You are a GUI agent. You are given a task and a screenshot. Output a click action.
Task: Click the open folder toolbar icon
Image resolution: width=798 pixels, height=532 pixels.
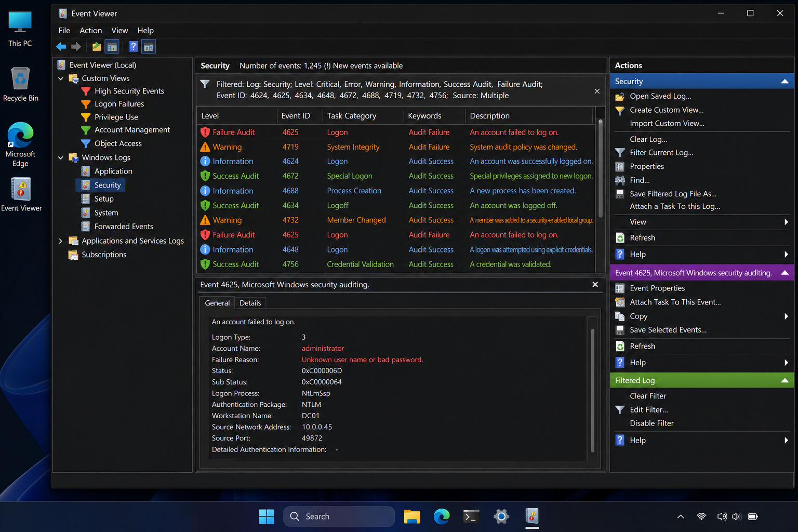pos(97,47)
